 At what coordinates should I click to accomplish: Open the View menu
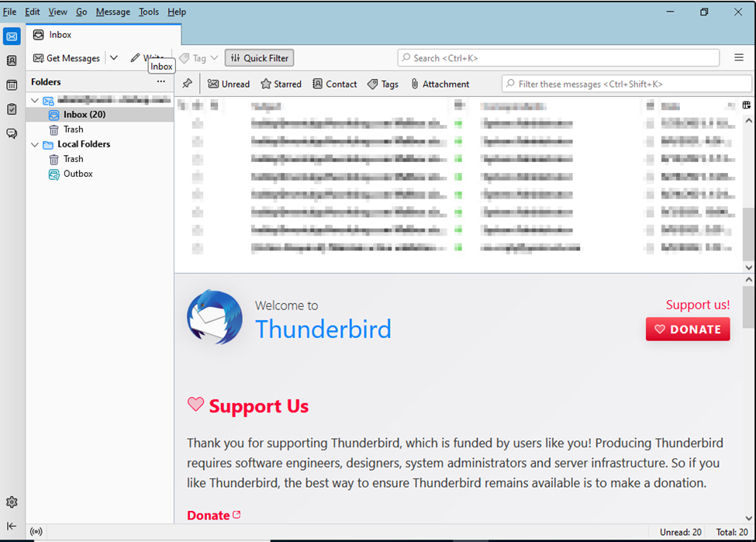click(x=57, y=12)
